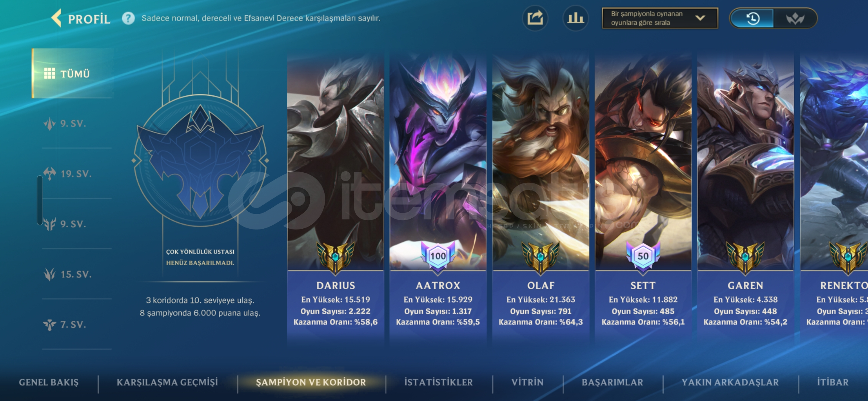Select the Olaf champion card

tap(540, 196)
